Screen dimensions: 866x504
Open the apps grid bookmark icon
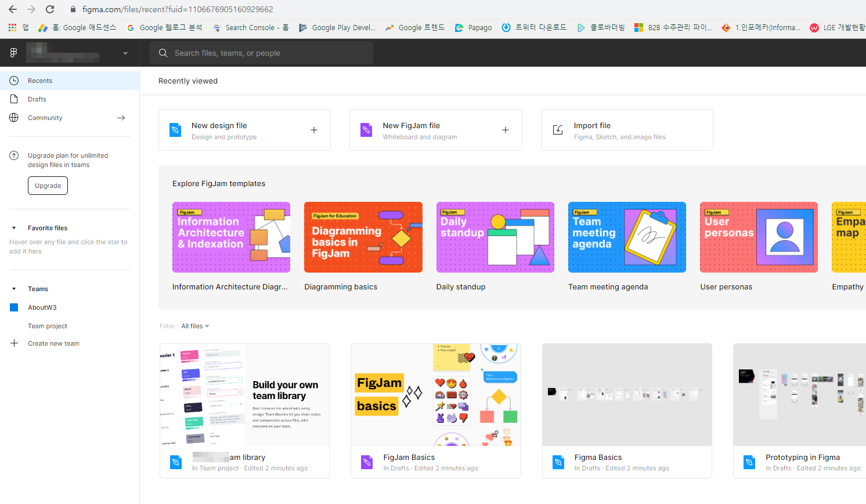pyautogui.click(x=12, y=27)
